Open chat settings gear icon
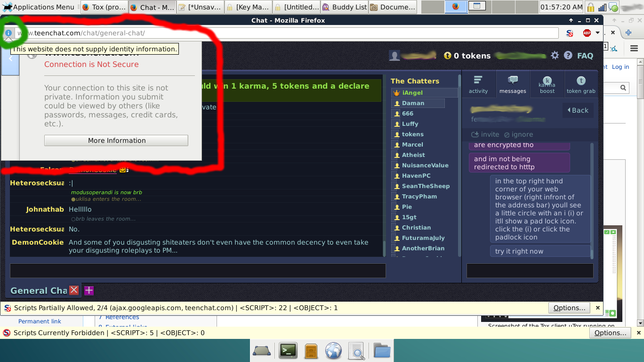Image resolution: width=644 pixels, height=362 pixels. (x=555, y=55)
